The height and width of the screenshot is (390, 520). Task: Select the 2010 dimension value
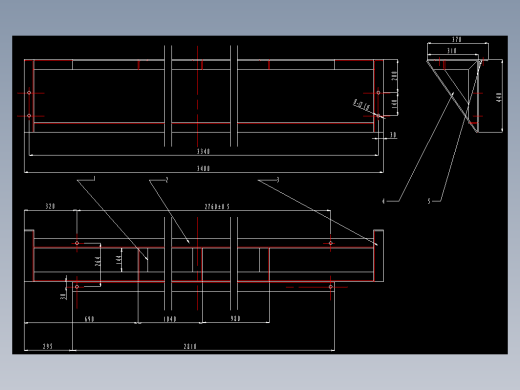tap(190, 346)
